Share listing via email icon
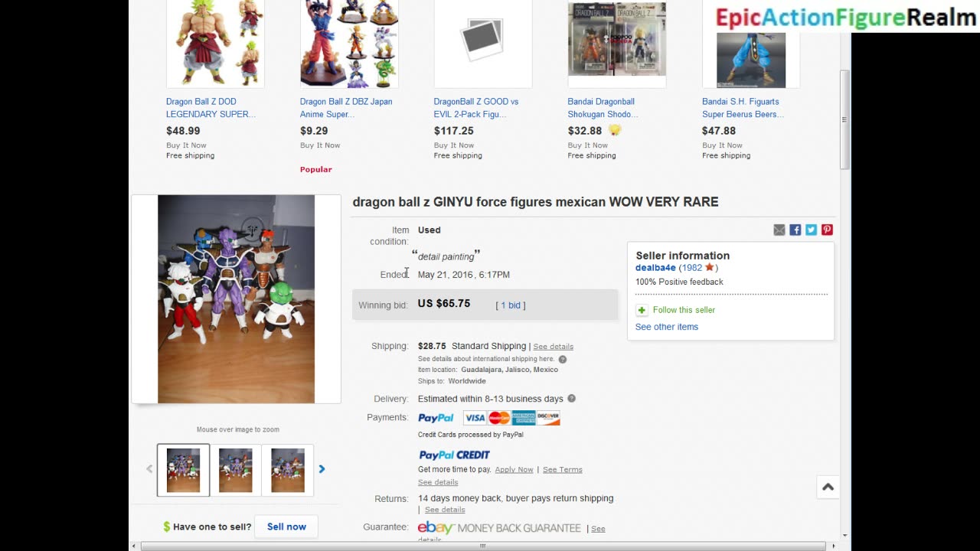The image size is (980, 551). click(x=779, y=230)
